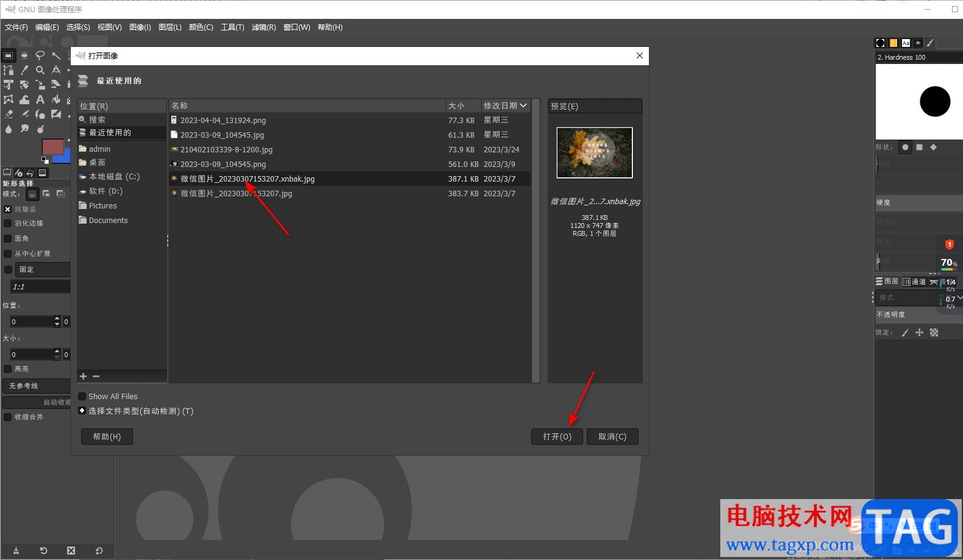The height and width of the screenshot is (560, 963).
Task: Open the Filters menu (滤镜)
Action: coord(263,27)
